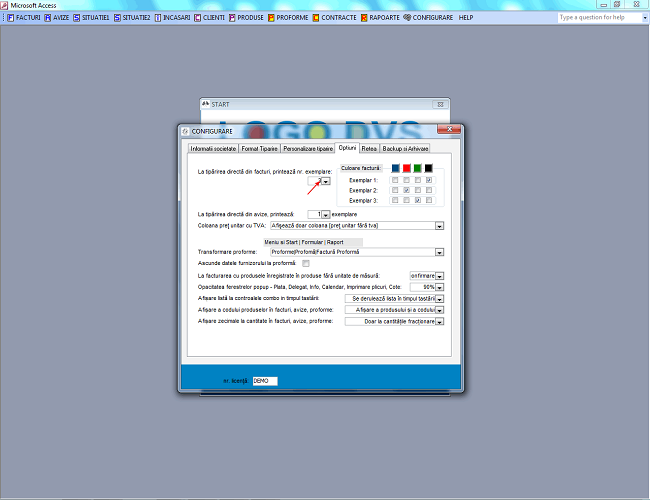Check blue checkbox for Exemplar 1

[x=395, y=180]
